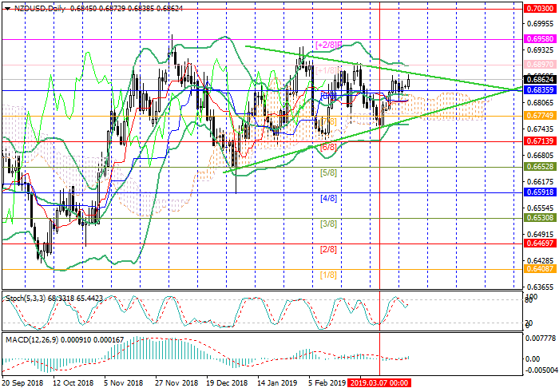Click the current price label 0.68624
The height and width of the screenshot is (392, 559).
(x=540, y=80)
